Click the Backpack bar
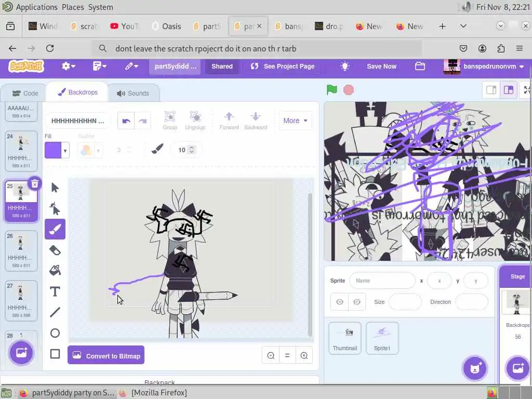Screen dimensions: 532x399 (x=159, y=381)
